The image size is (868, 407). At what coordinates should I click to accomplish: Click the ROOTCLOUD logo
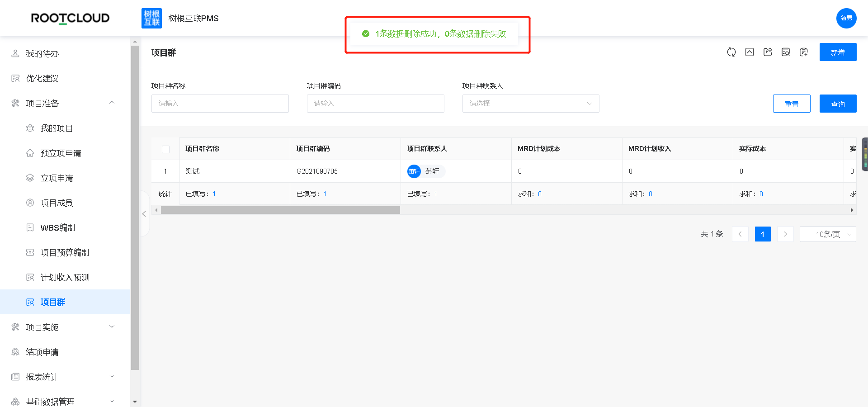tap(70, 18)
